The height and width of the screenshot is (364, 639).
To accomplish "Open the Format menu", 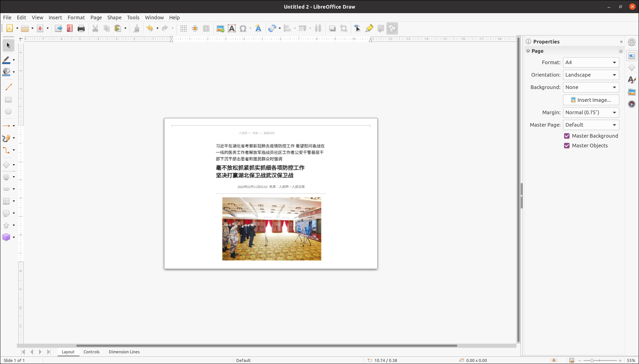I will (76, 17).
